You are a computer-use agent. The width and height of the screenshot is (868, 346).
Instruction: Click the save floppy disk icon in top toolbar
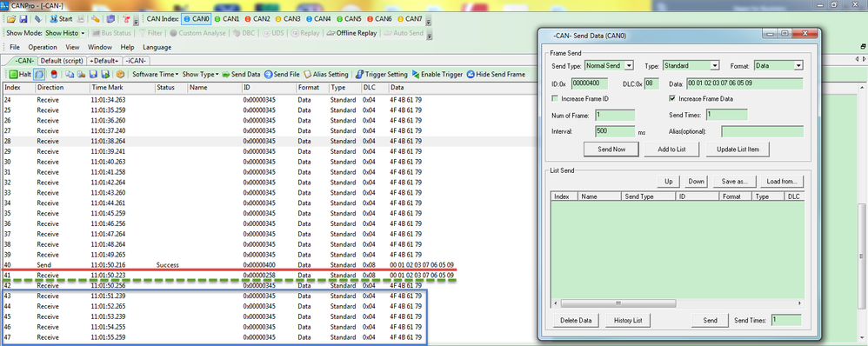[x=23, y=19]
